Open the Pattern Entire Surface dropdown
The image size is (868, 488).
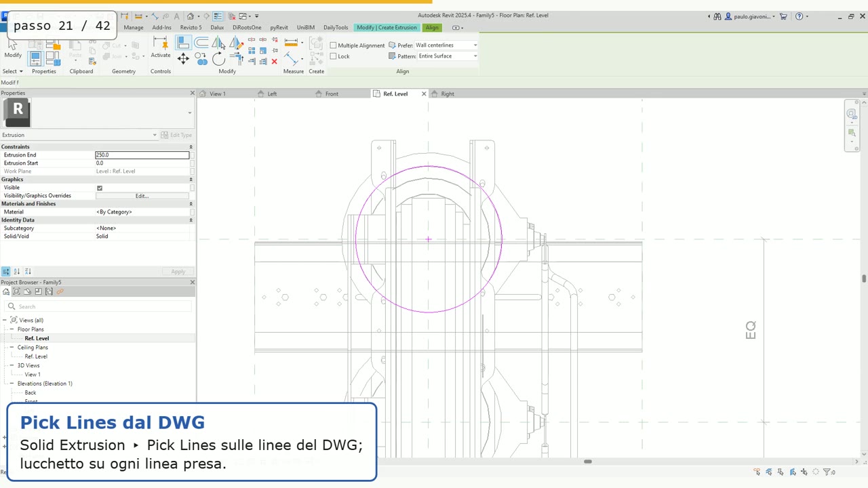click(x=448, y=56)
